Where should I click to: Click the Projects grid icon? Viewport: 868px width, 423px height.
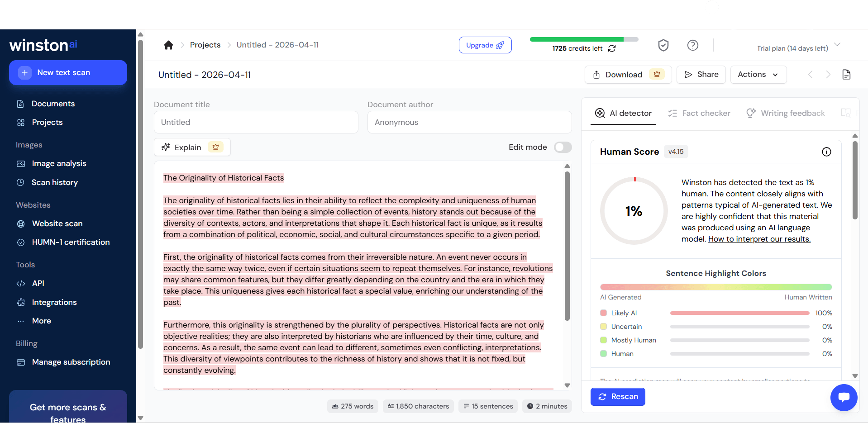point(21,123)
